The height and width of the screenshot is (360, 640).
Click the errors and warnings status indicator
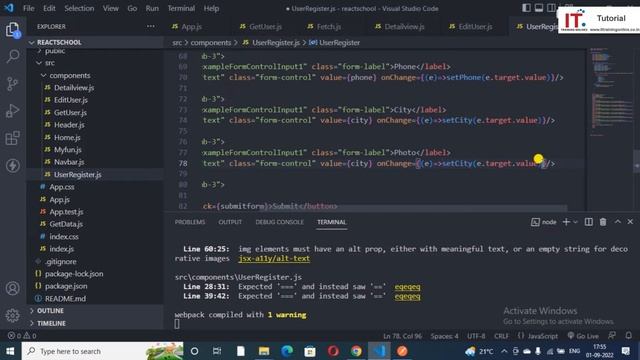pos(22,336)
